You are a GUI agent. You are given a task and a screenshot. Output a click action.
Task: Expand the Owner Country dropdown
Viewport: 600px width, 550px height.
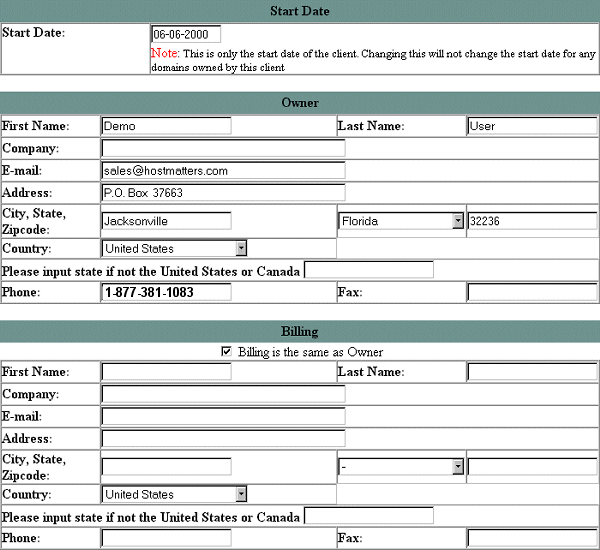(175, 248)
